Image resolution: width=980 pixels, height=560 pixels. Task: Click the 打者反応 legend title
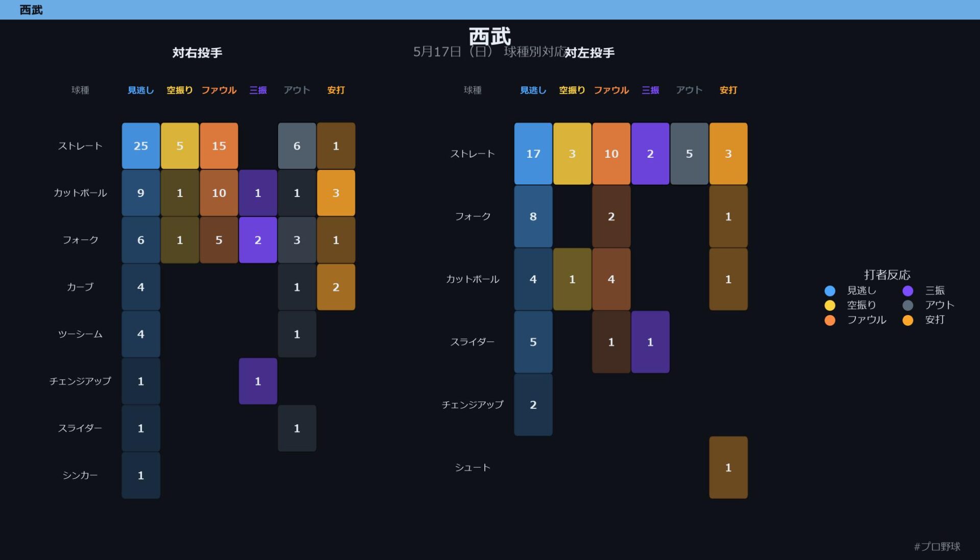887,275
